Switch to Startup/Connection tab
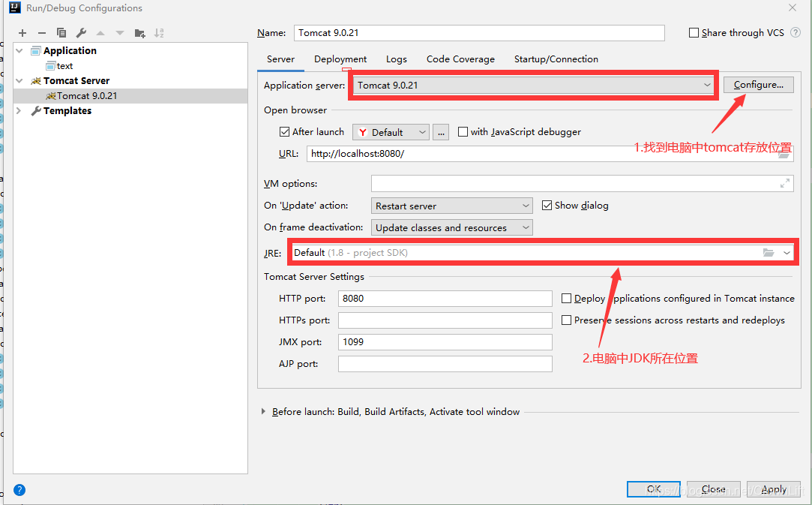 point(556,59)
